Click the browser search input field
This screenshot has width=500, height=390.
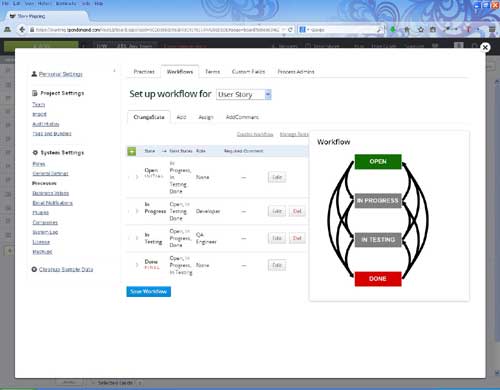pos(342,30)
